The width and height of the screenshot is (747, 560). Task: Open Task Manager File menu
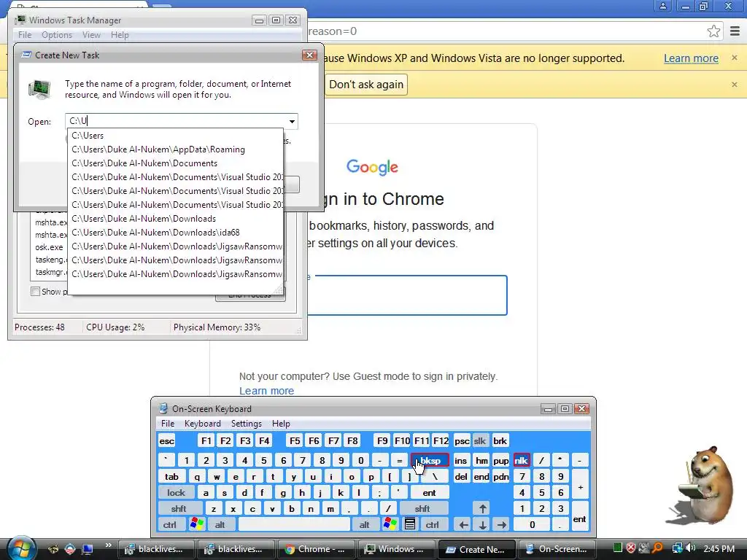click(25, 35)
